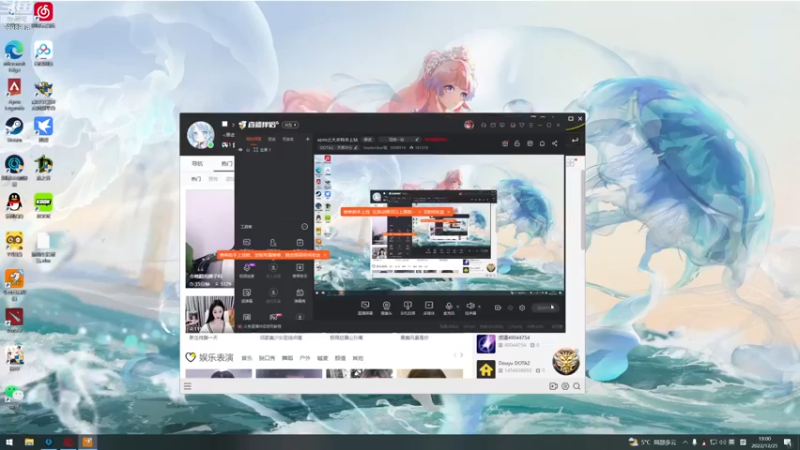The image size is (800, 450).
Task: Toggle visibility eye for fullscreen source
Action: (240, 150)
